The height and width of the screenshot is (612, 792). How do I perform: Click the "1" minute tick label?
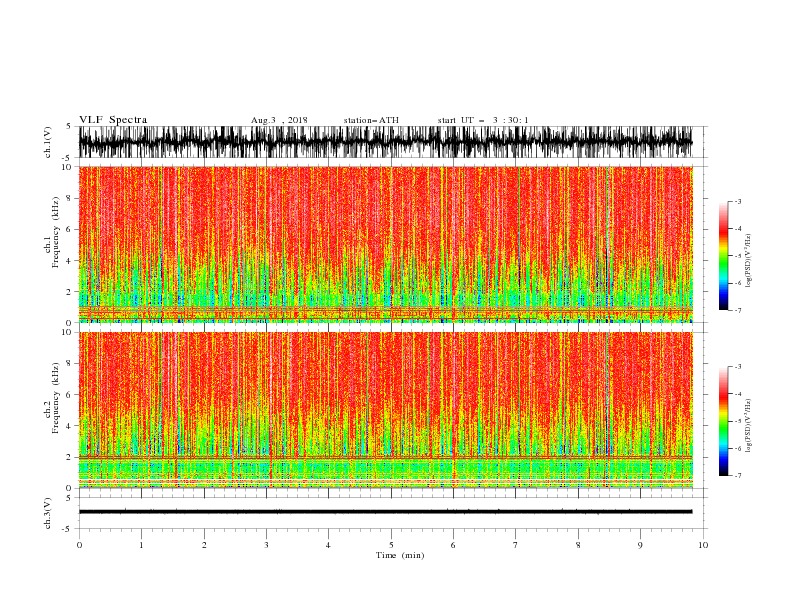tap(141, 545)
